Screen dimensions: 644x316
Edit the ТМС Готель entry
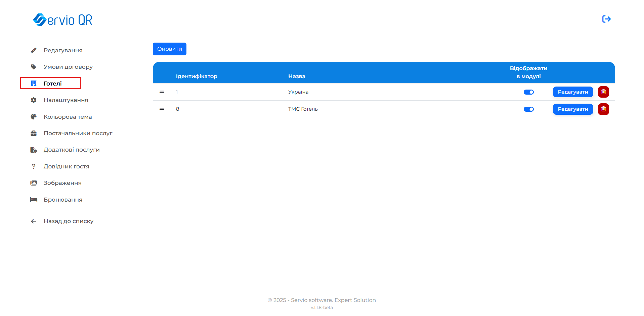click(x=572, y=109)
